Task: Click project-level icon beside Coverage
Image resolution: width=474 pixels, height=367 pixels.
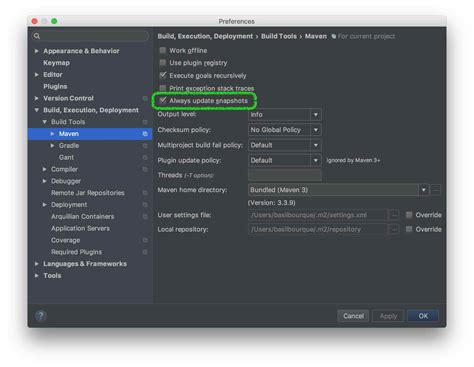Action: [x=145, y=240]
